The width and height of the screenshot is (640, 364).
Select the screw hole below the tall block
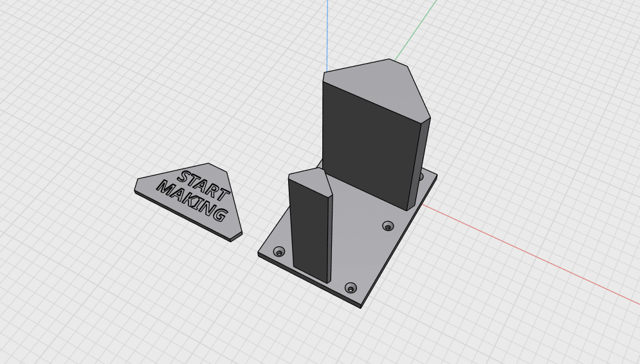coord(388,226)
